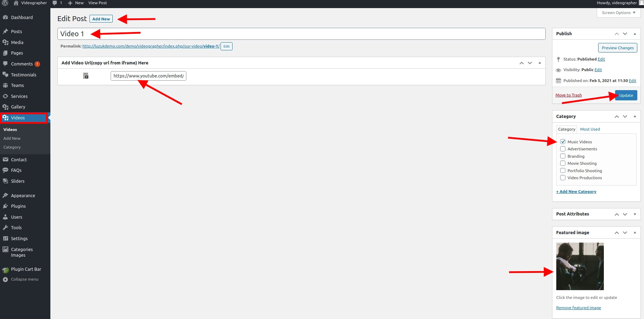
Task: Click the Preview Changes button
Action: [618, 48]
